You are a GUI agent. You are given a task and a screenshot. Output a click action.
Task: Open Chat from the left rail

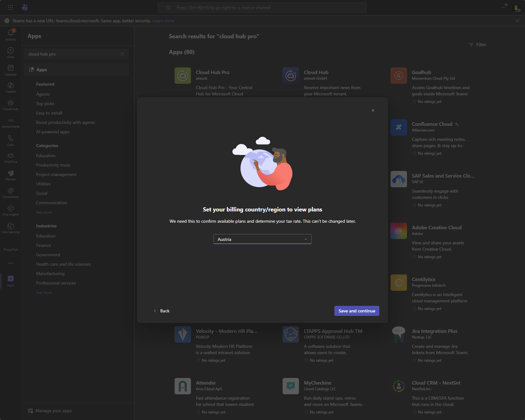11,52
